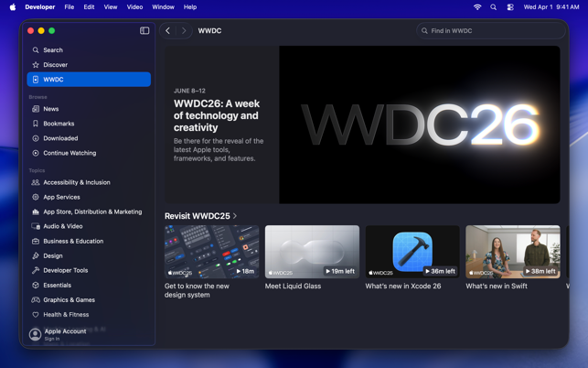This screenshot has height=368, width=588.
Task: Click the Graphics & Games controller icon
Action: coord(36,299)
